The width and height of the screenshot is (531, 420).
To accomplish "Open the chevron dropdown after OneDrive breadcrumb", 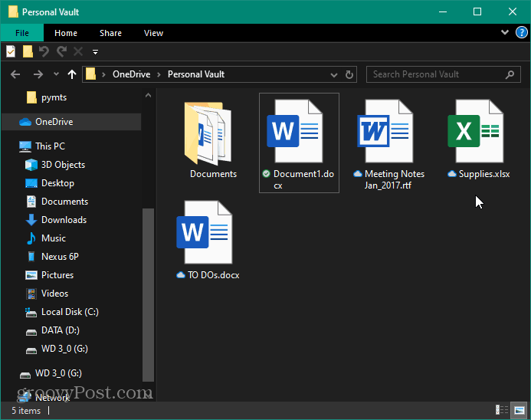I will (159, 74).
